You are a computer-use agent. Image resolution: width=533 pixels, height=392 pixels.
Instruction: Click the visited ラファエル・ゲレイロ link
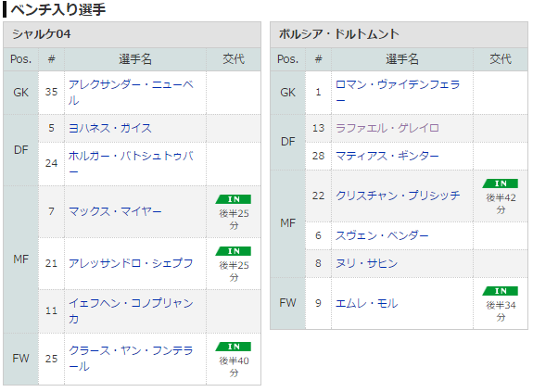(387, 128)
